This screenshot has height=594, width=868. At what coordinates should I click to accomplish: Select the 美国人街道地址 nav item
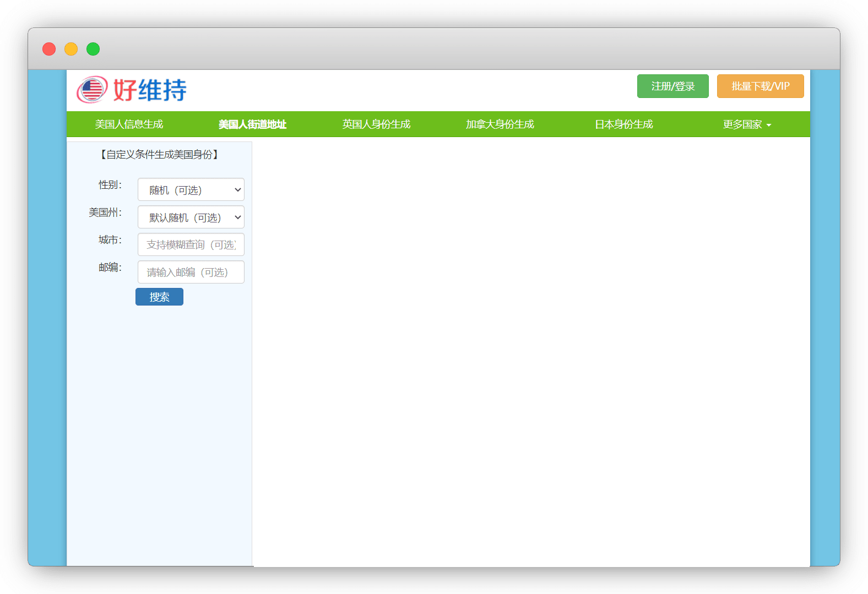pyautogui.click(x=252, y=124)
